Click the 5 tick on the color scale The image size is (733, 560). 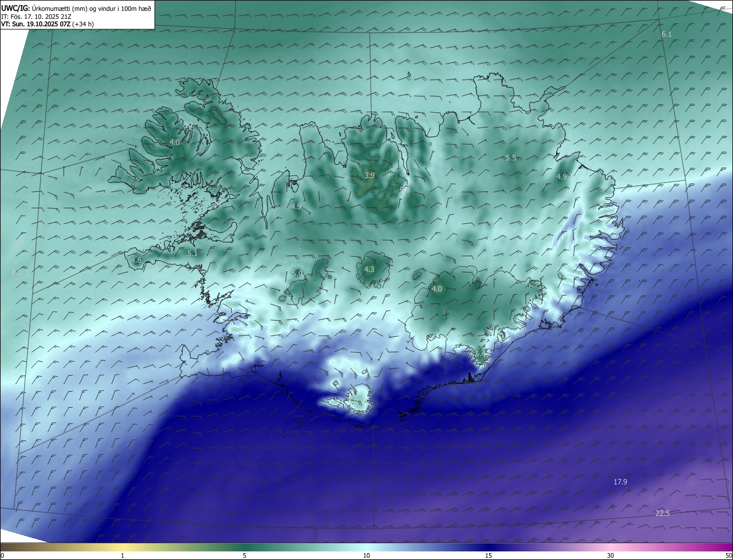(x=245, y=555)
